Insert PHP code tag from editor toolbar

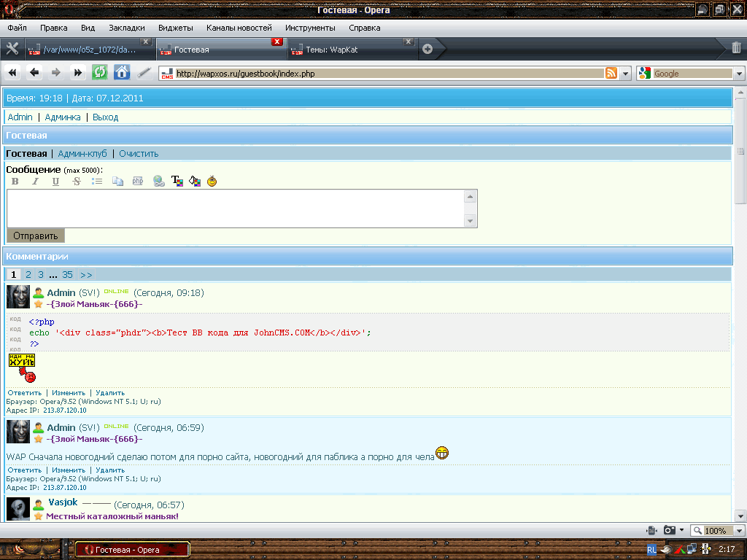click(137, 182)
